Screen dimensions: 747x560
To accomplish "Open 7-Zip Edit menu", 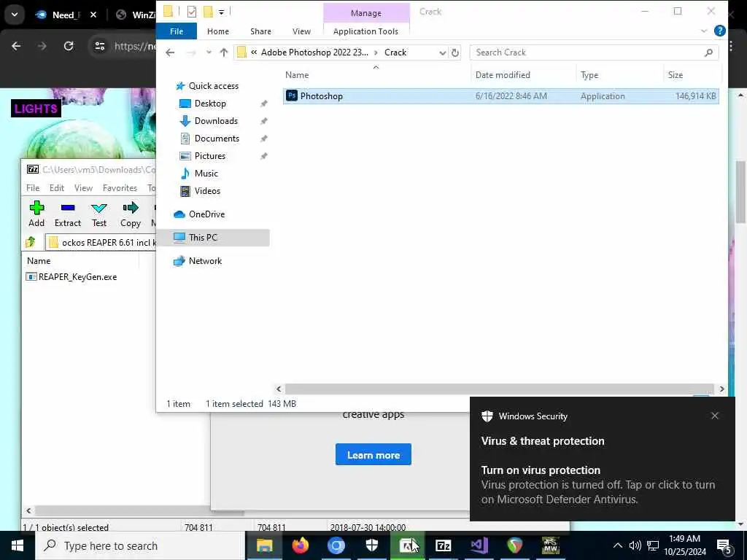I will [x=57, y=188].
